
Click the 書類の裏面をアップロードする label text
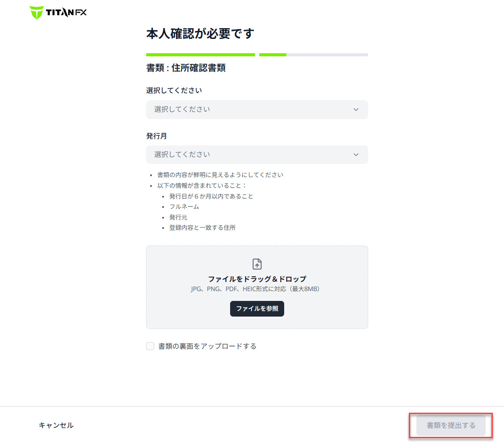tap(207, 346)
